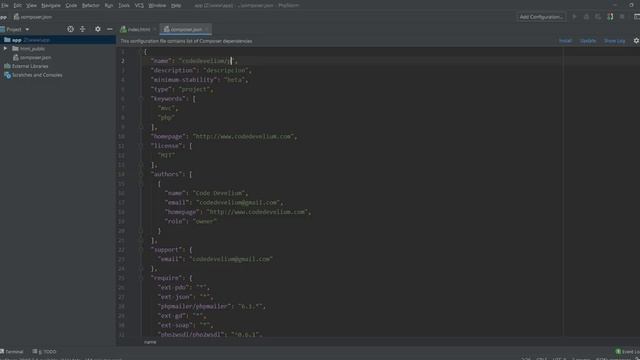This screenshot has height=360, width=640.
Task: Open the Refactor menu
Action: (x=91, y=5)
